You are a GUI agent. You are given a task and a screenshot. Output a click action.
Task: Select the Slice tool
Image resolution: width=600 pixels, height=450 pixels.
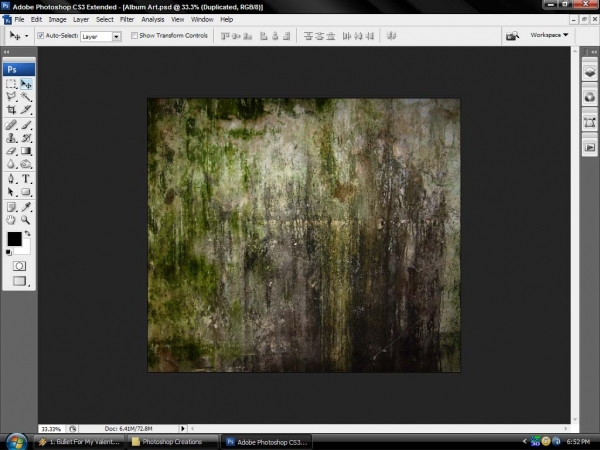(x=26, y=110)
